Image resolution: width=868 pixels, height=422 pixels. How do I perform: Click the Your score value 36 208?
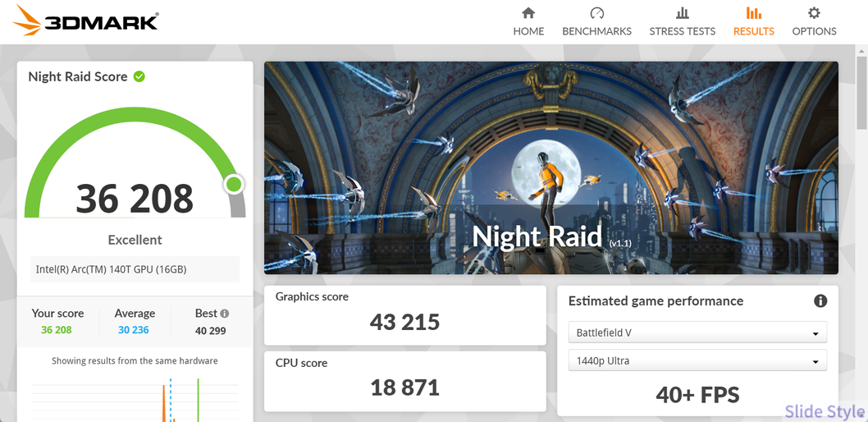click(56, 330)
